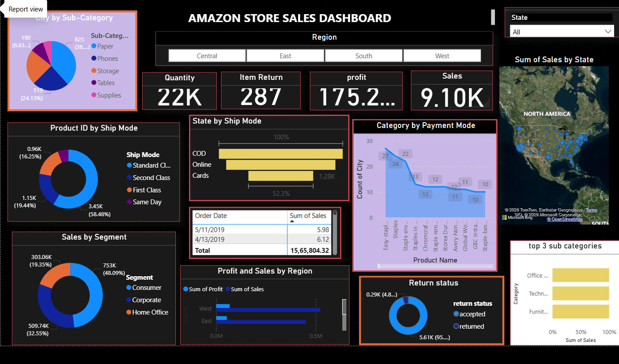
Task: Click the Phones legend color marker
Action: coord(94,58)
